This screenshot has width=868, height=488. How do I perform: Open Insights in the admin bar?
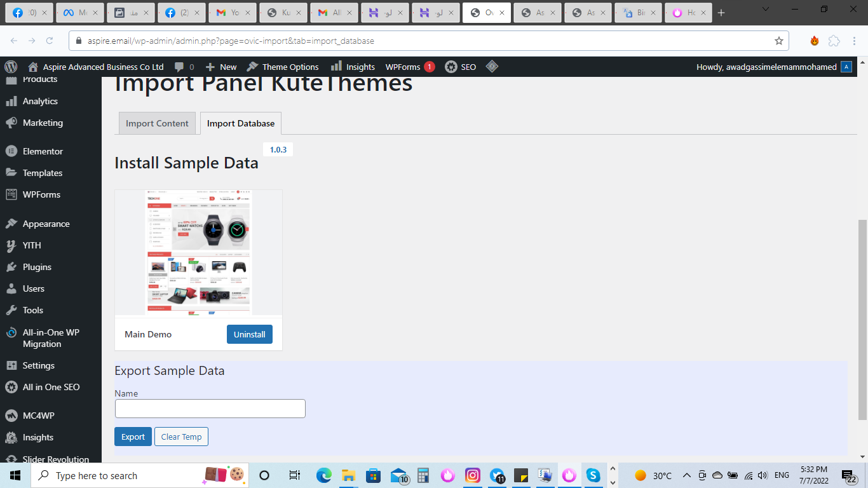click(x=353, y=67)
